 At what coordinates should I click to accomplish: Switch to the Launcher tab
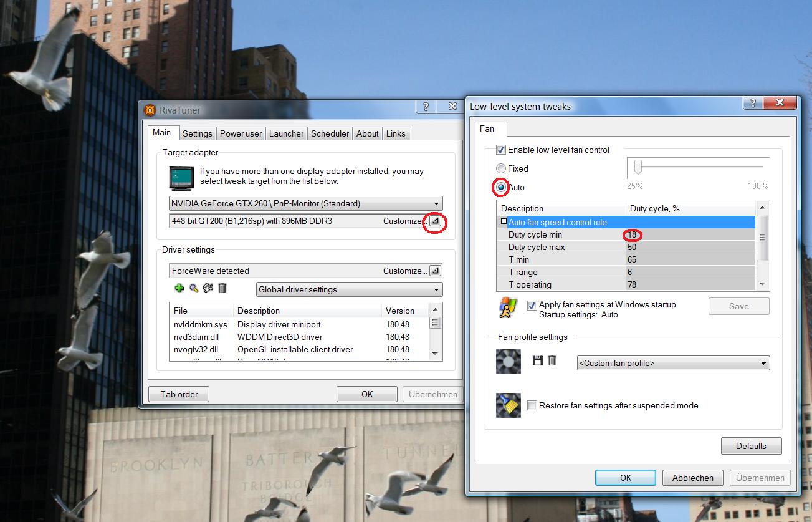[x=287, y=133]
